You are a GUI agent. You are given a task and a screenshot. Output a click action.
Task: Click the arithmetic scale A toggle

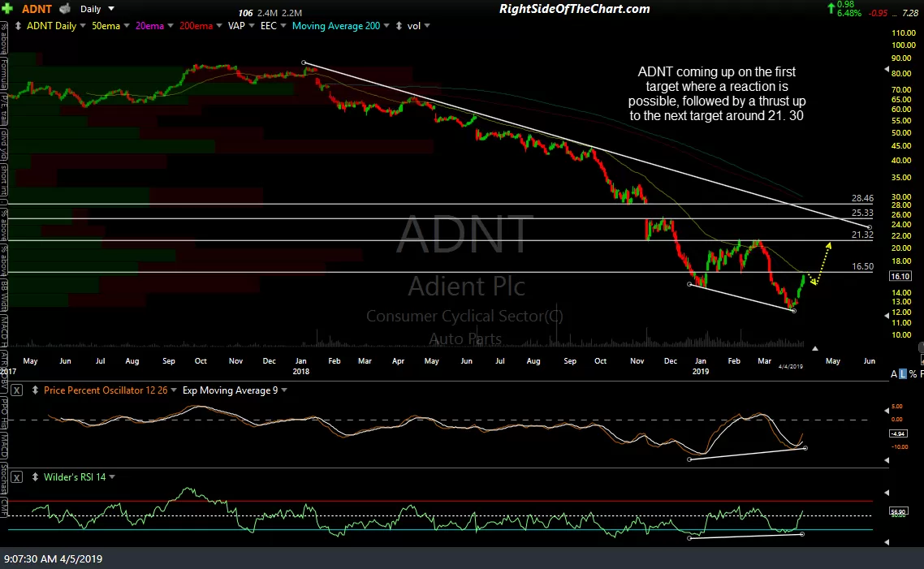[x=894, y=374]
